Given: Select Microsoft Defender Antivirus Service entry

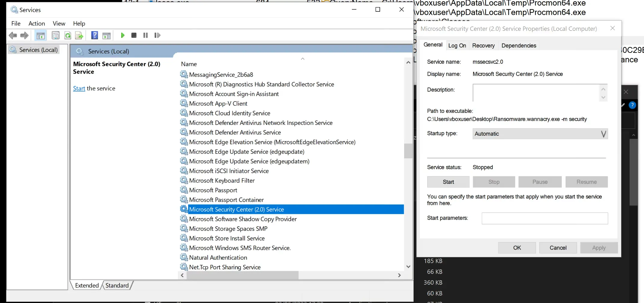Looking at the screenshot, I should [x=235, y=132].
